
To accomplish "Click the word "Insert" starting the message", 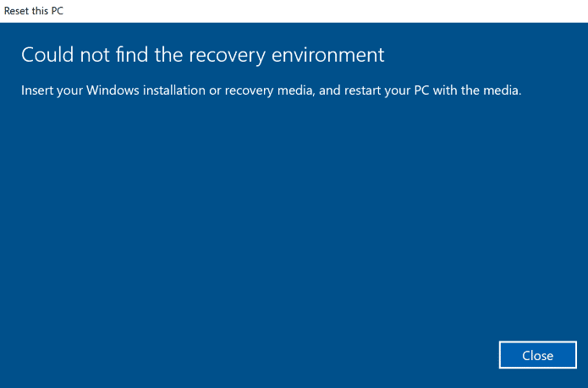I will tap(37, 90).
